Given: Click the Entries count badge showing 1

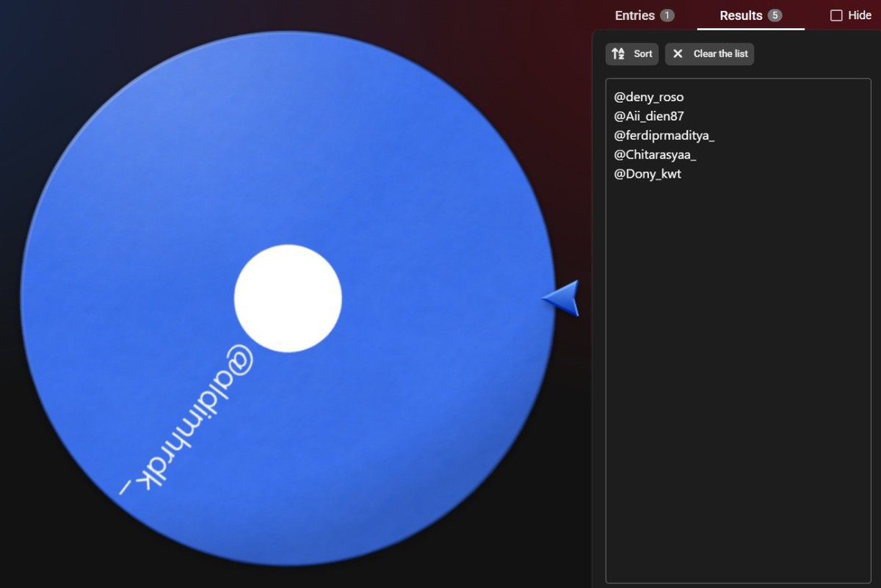Looking at the screenshot, I should click(x=667, y=15).
